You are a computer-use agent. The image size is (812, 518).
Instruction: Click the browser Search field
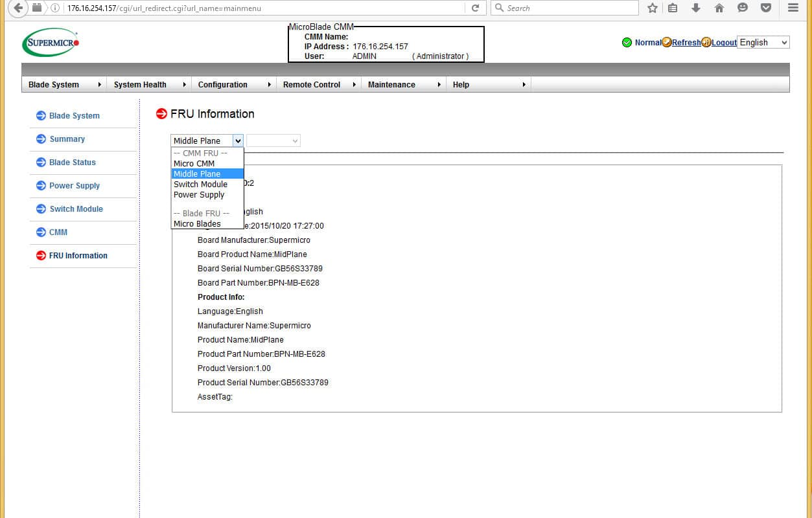click(564, 8)
